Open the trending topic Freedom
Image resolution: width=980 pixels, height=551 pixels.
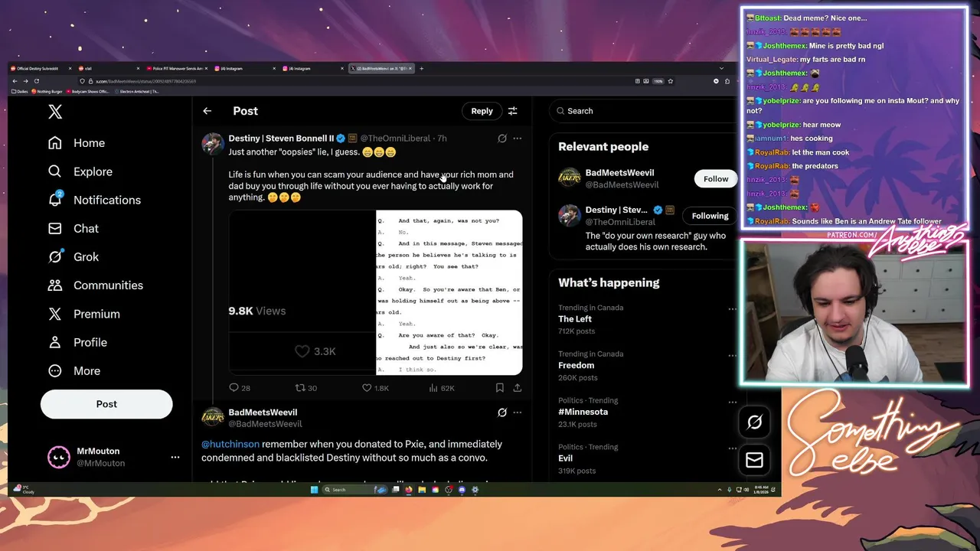coord(576,365)
